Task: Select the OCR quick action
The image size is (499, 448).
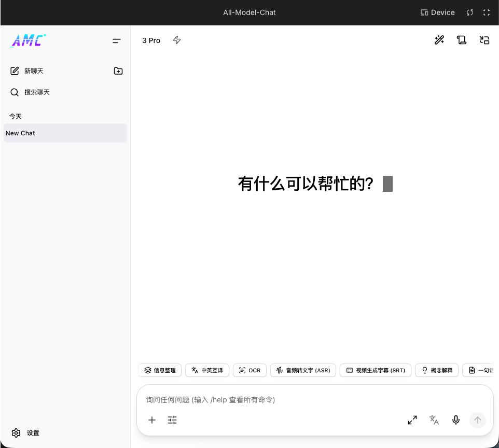Action: coord(250,370)
